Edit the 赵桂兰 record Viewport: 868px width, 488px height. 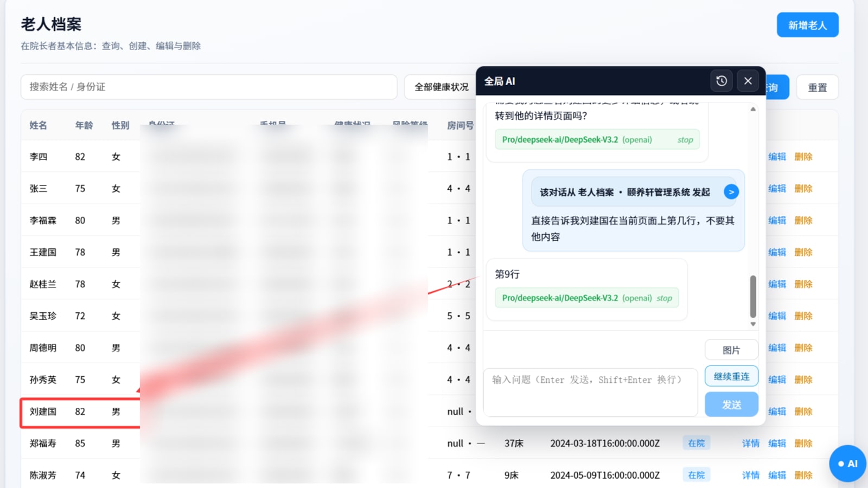tap(777, 284)
